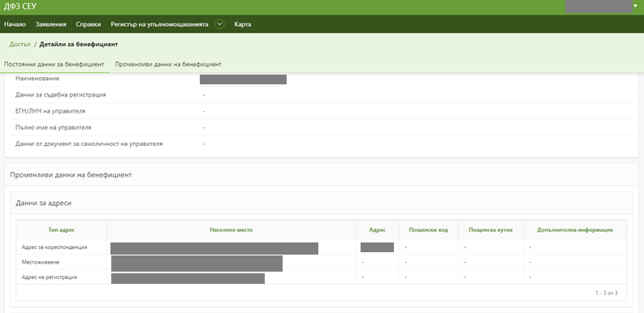Select the Адрес на регистрация row
This screenshot has height=313, width=644.
pos(322,277)
